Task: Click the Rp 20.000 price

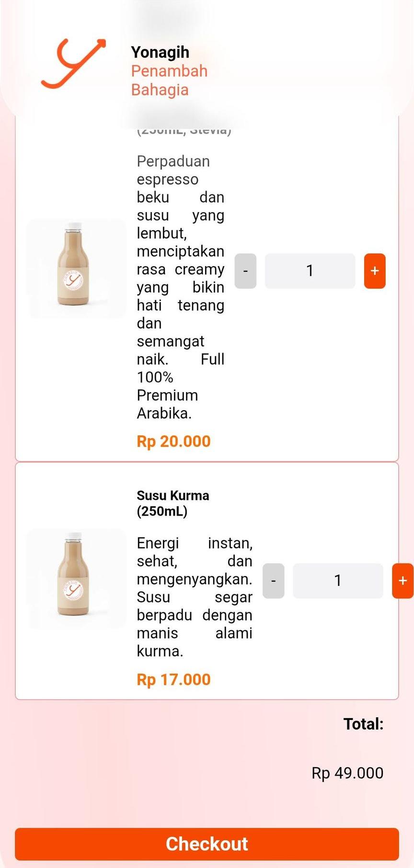Action: pos(173,441)
